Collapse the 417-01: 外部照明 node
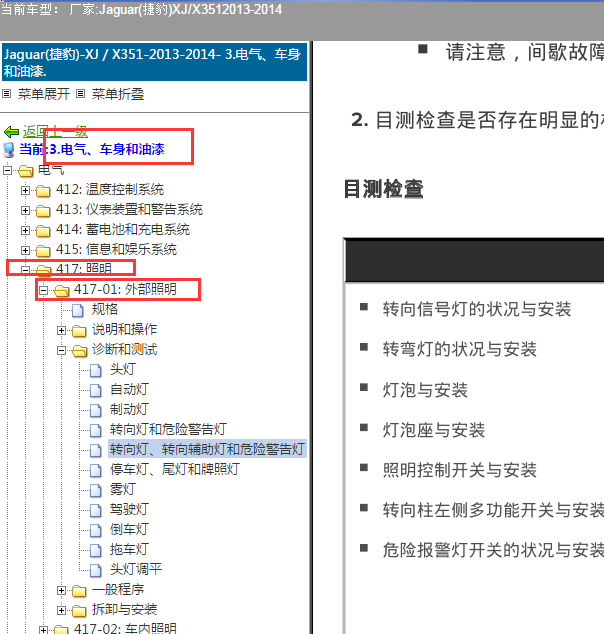The width and height of the screenshot is (604, 634). [43, 290]
